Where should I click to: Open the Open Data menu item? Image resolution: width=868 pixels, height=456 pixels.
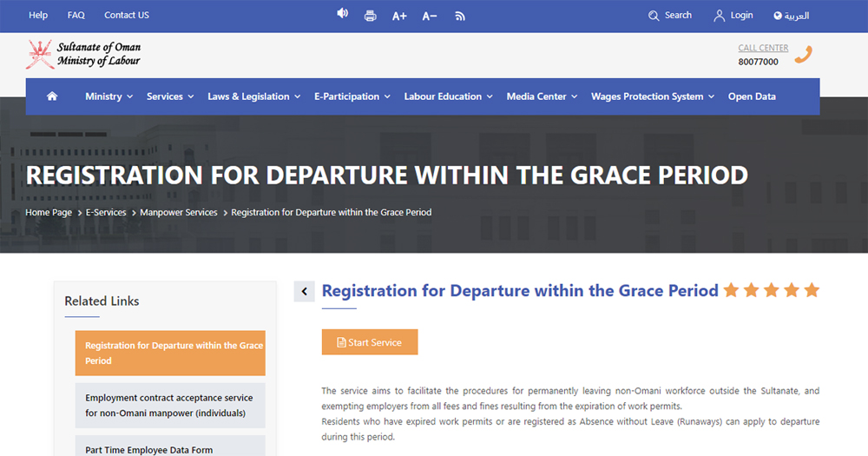[x=752, y=96]
